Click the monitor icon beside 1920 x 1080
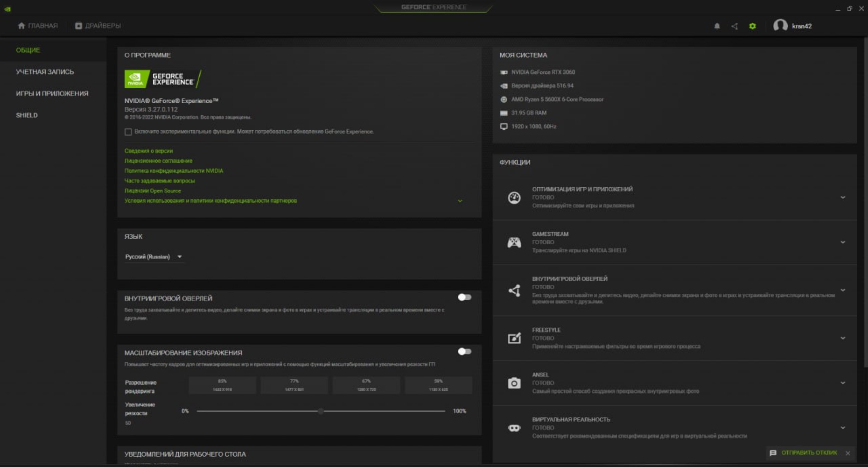 tap(504, 127)
